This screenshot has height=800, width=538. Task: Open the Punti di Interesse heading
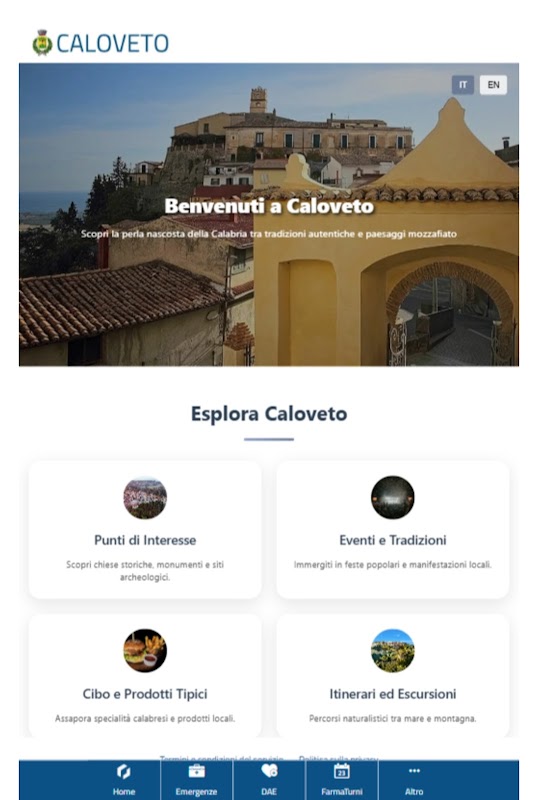coord(145,540)
